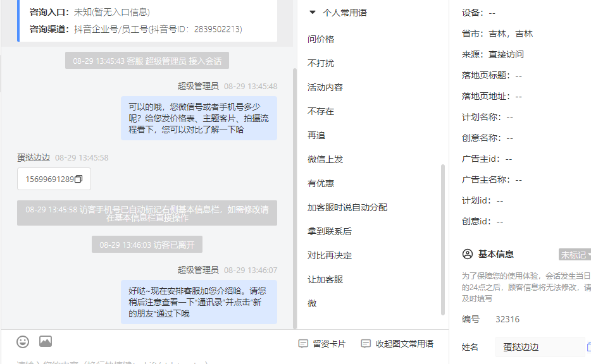Select quick phrase 活动内容
Screen dimensions: 591x364
pyautogui.click(x=325, y=87)
